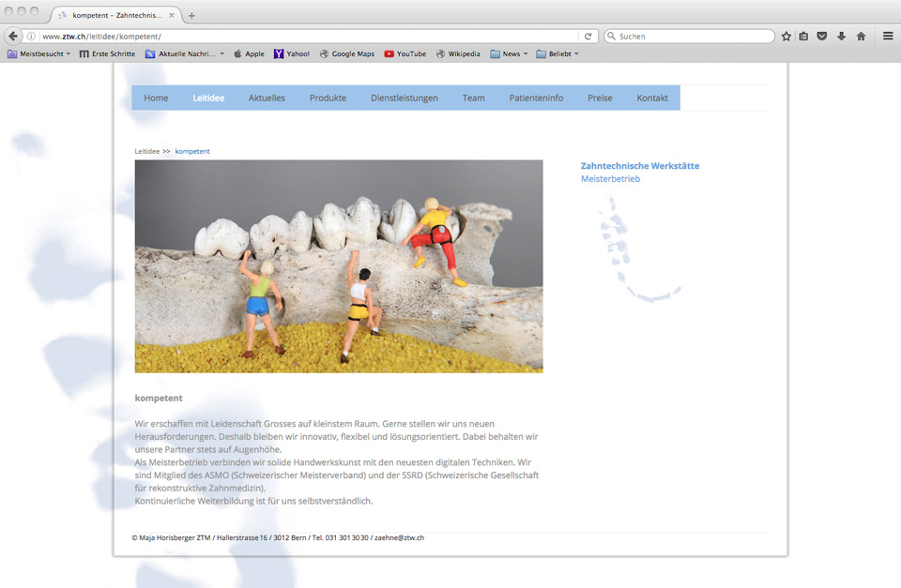The image size is (901, 588).
Task: Select the kompetent – Zahntechnis... tab
Action: (x=116, y=15)
